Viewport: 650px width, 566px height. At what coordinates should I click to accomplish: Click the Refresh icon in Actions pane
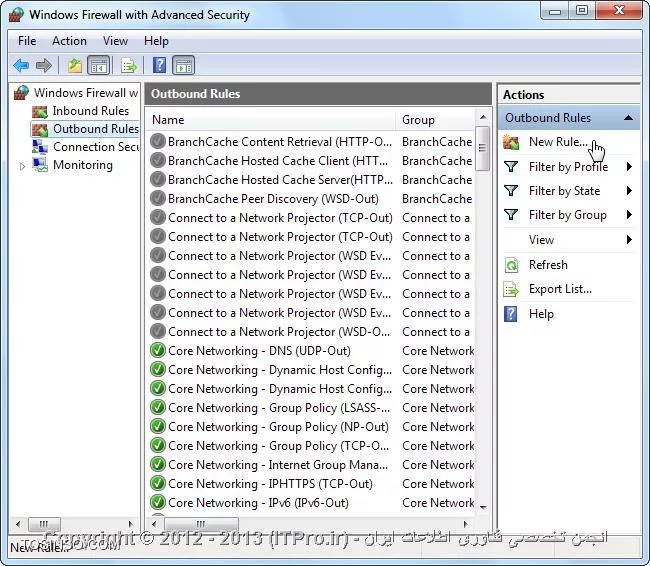(512, 265)
